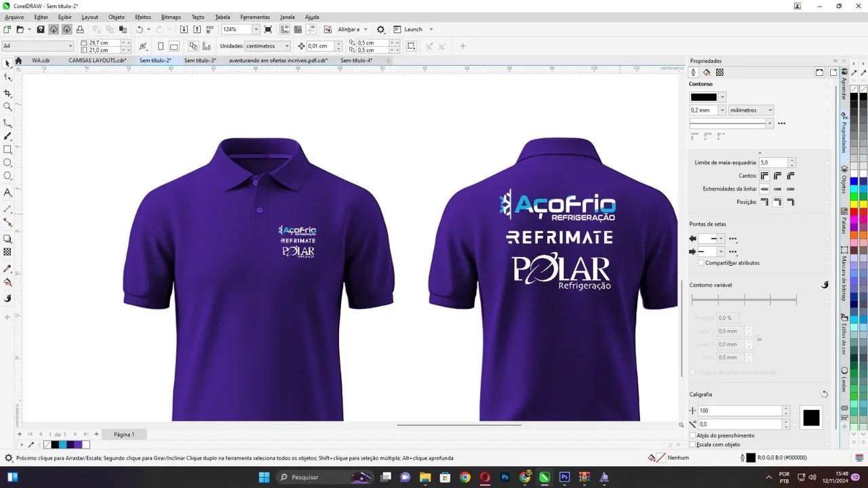Select the Artistic Media brush tool
This screenshot has width=868, height=488.
click(7, 136)
